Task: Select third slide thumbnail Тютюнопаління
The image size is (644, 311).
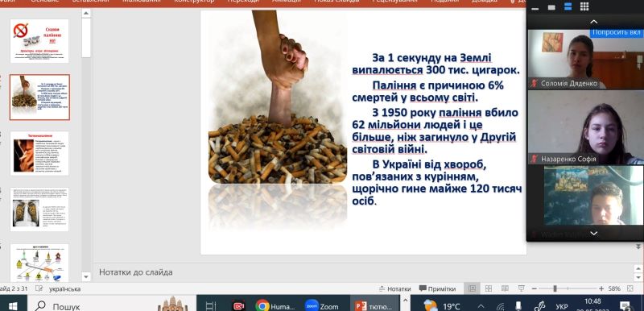Action: (x=39, y=153)
